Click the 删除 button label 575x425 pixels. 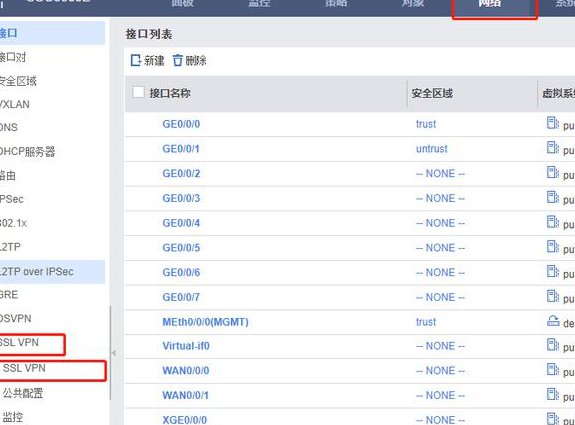tap(196, 61)
